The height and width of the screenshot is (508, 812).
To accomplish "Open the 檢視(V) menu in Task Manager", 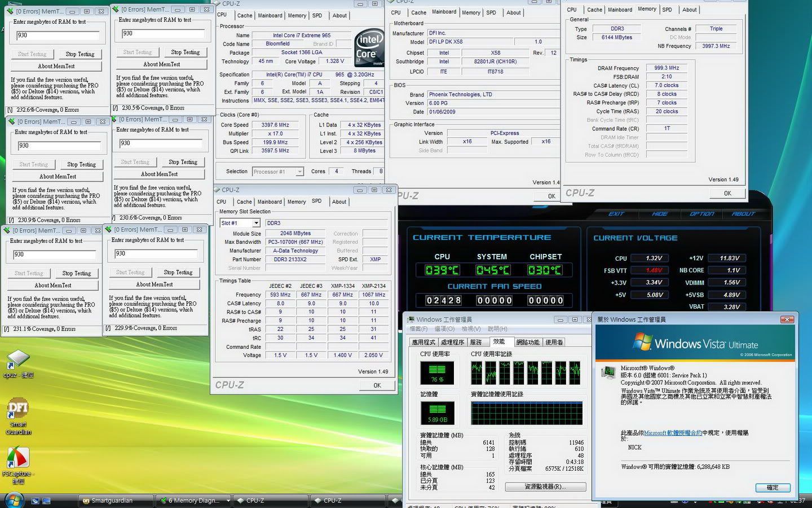I will 471,329.
